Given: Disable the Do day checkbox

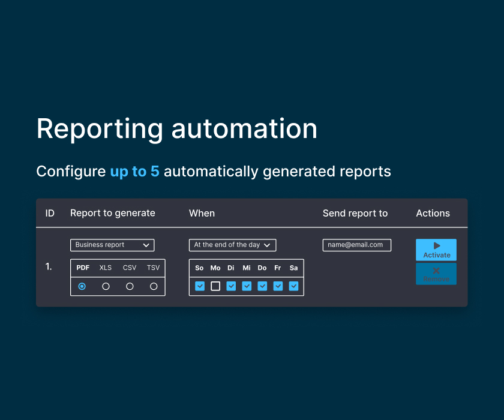Looking at the screenshot, I should [x=262, y=286].
